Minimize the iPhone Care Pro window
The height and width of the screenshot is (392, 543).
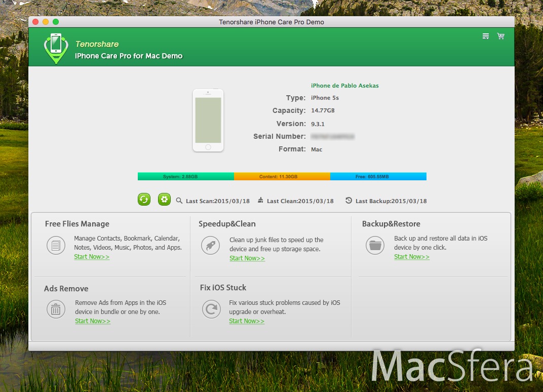[46, 22]
